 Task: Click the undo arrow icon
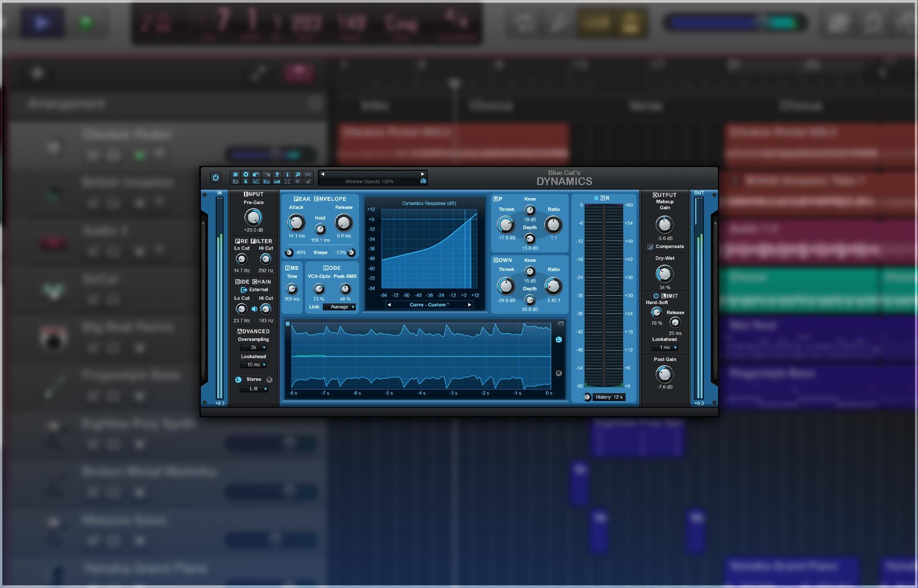[x=256, y=174]
